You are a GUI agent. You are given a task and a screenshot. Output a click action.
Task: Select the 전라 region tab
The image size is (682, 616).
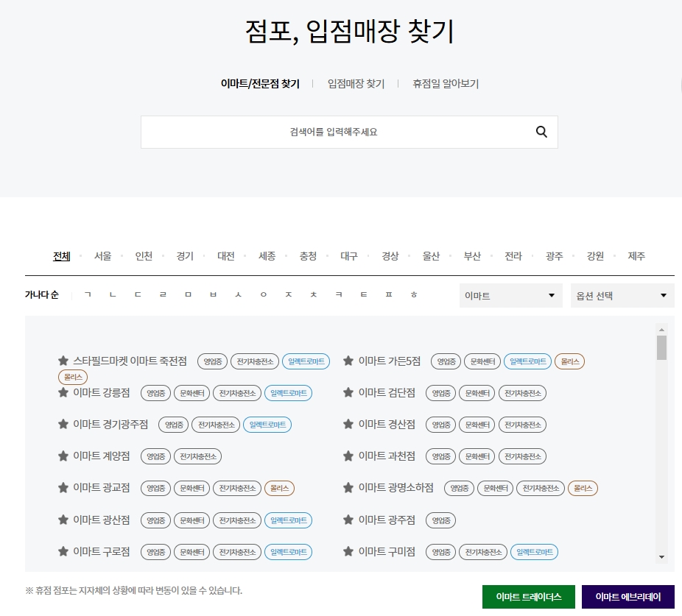513,256
